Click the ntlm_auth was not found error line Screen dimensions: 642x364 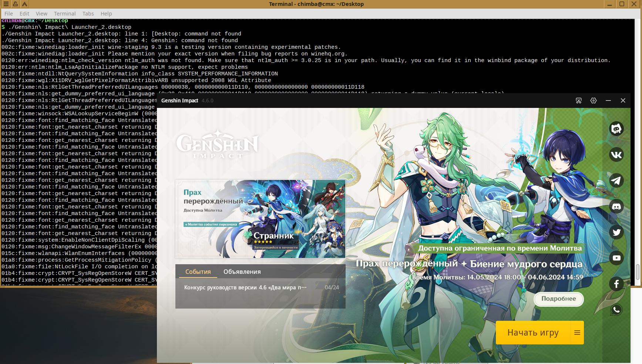tap(306, 60)
